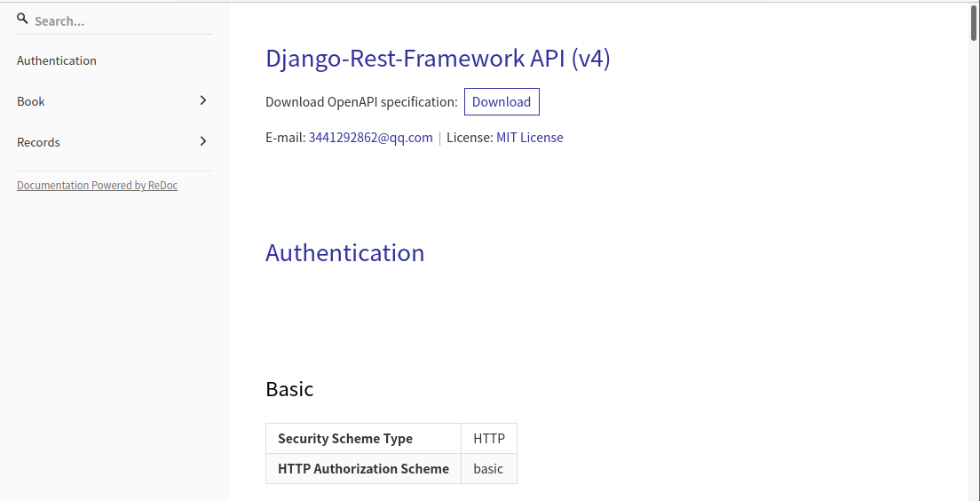Click the Authentication section heading
This screenshot has width=980, height=501.
[x=345, y=252]
